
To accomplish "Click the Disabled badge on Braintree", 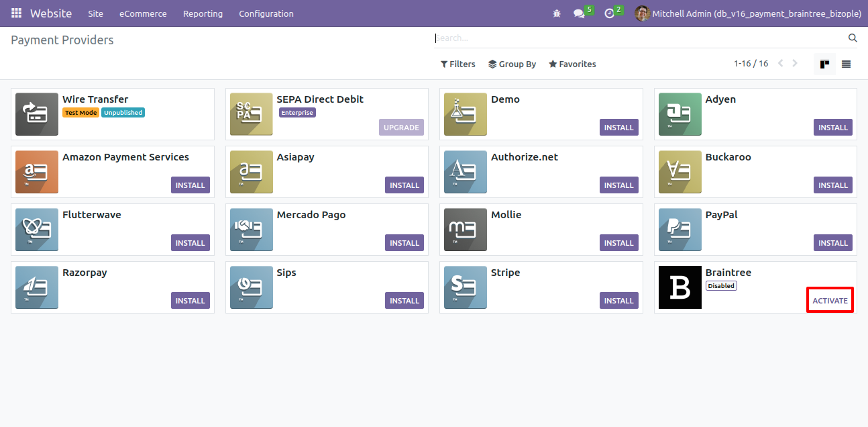I will point(721,286).
